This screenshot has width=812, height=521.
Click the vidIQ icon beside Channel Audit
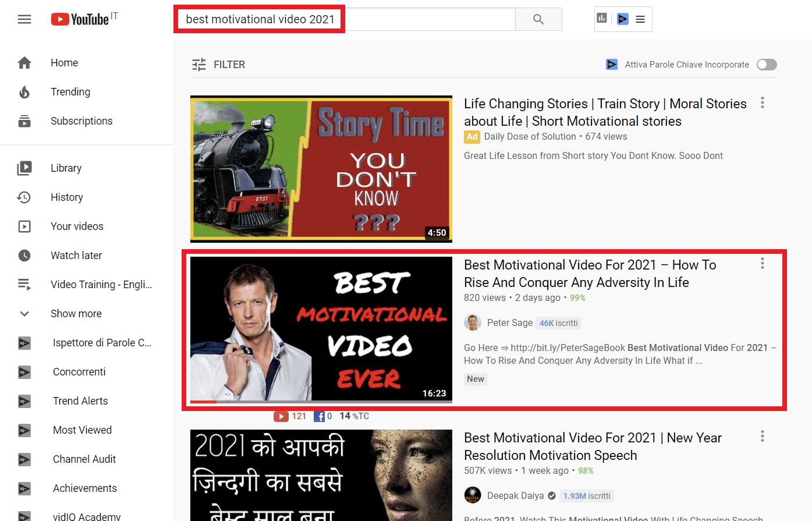click(24, 459)
